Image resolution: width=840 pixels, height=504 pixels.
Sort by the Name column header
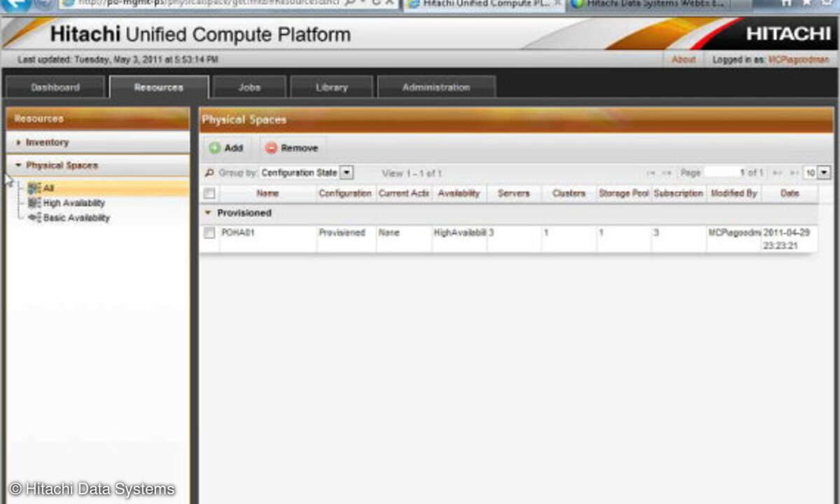(x=267, y=193)
